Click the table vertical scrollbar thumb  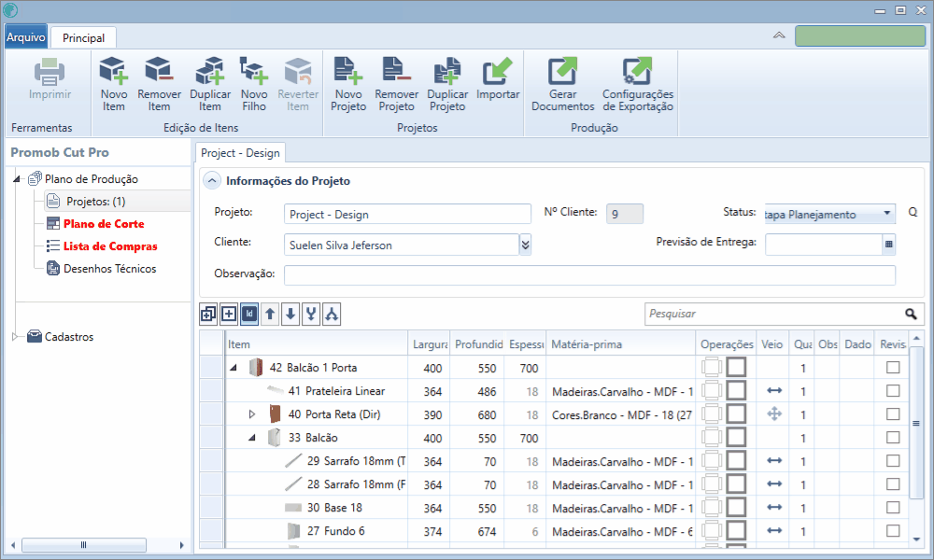point(917,423)
